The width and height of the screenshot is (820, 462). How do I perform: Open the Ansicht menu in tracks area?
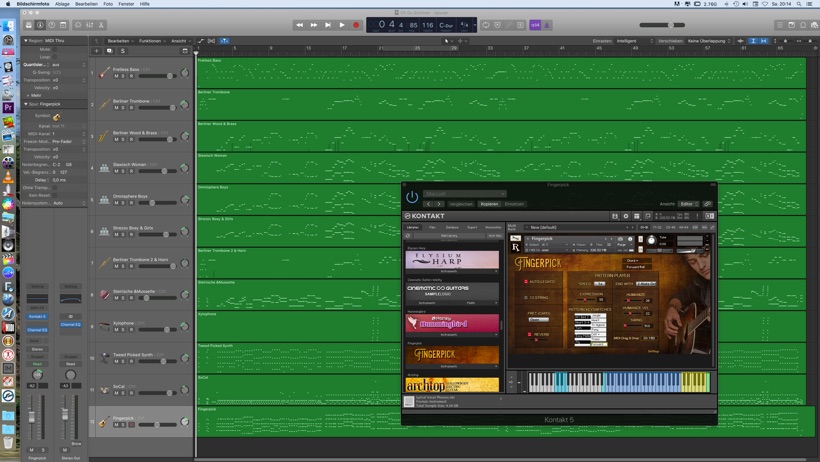tap(180, 41)
